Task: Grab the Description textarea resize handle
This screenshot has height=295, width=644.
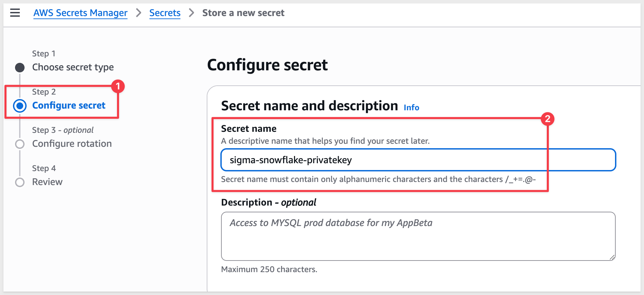Action: (612, 257)
